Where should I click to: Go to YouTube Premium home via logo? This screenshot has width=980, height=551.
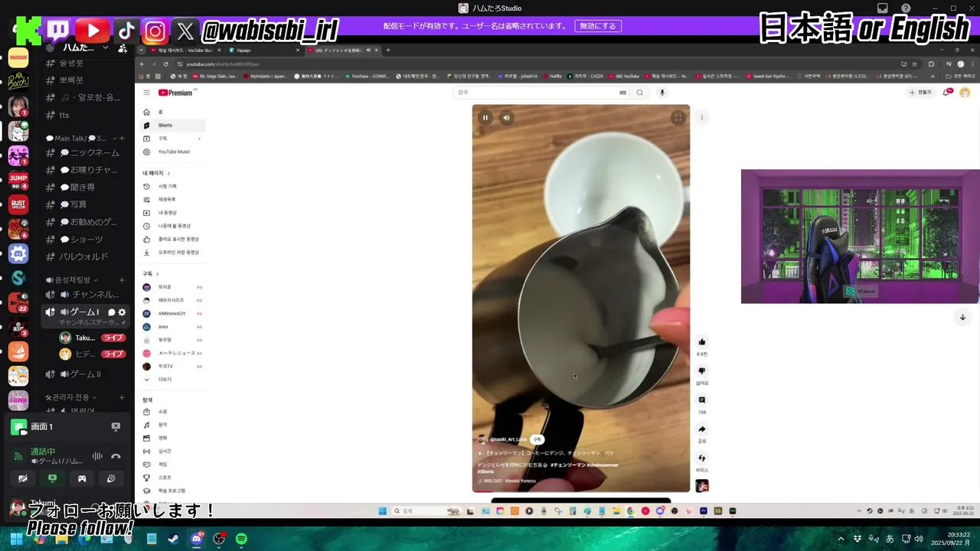[x=175, y=93]
